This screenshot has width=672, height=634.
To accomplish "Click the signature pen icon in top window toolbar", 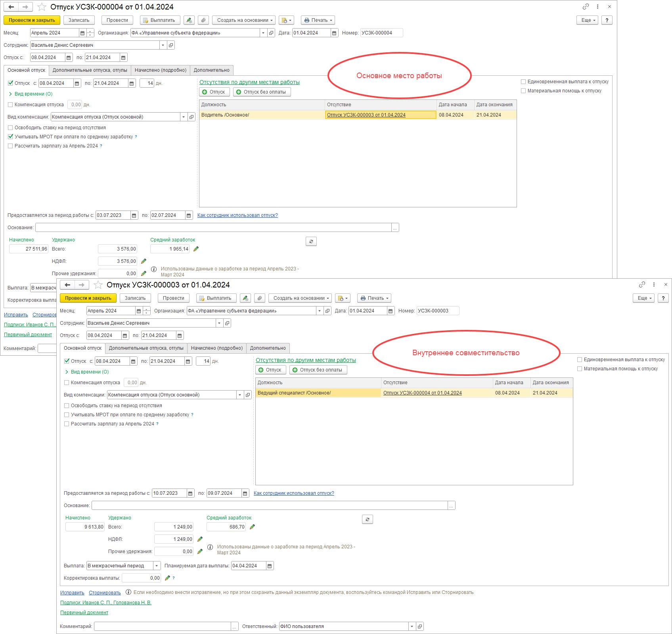I will click(189, 20).
